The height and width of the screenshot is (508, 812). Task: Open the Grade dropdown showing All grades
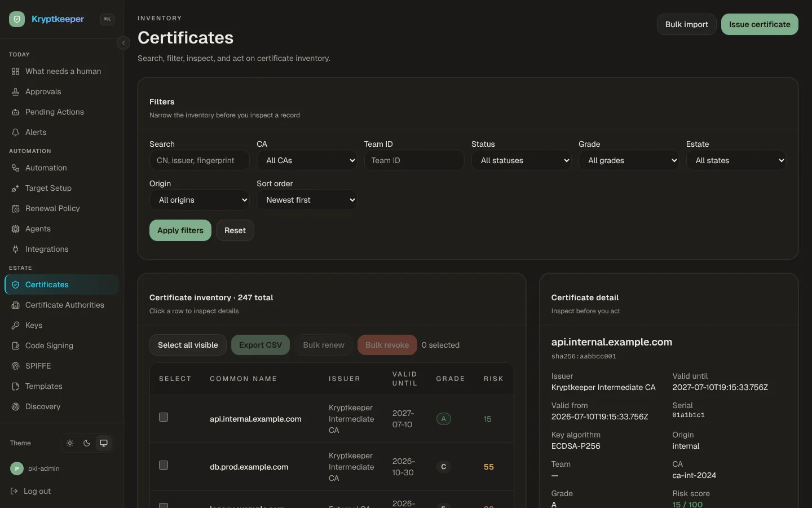tap(629, 160)
